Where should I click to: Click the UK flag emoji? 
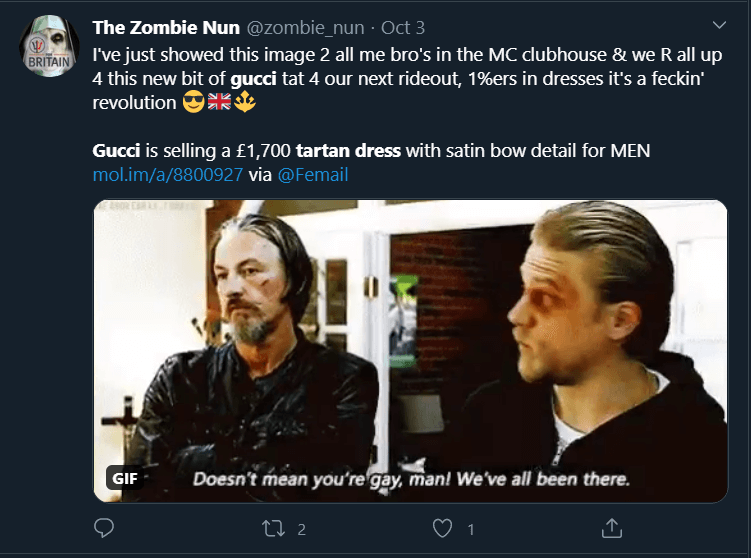coord(219,103)
